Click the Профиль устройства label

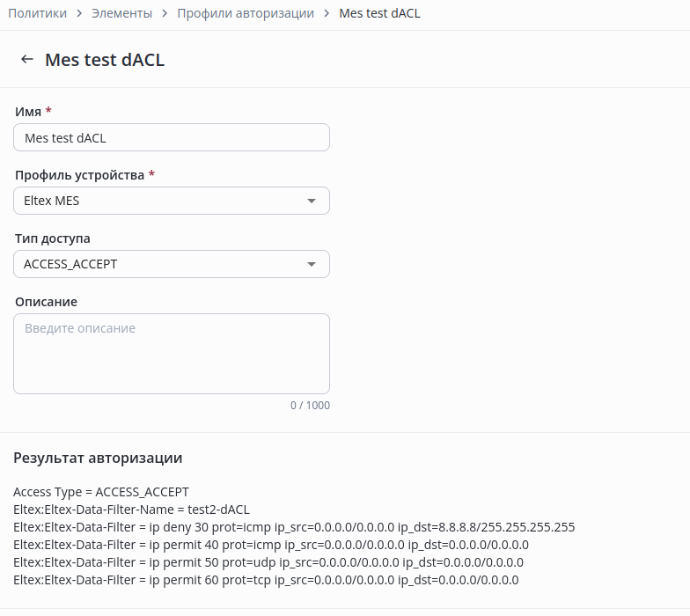pos(79,175)
